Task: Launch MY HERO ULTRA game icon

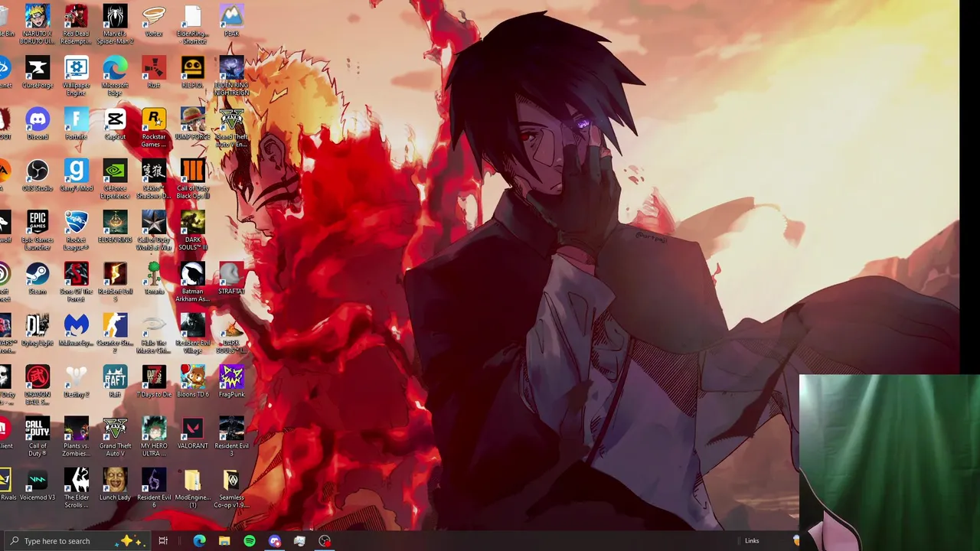Action: (x=154, y=436)
